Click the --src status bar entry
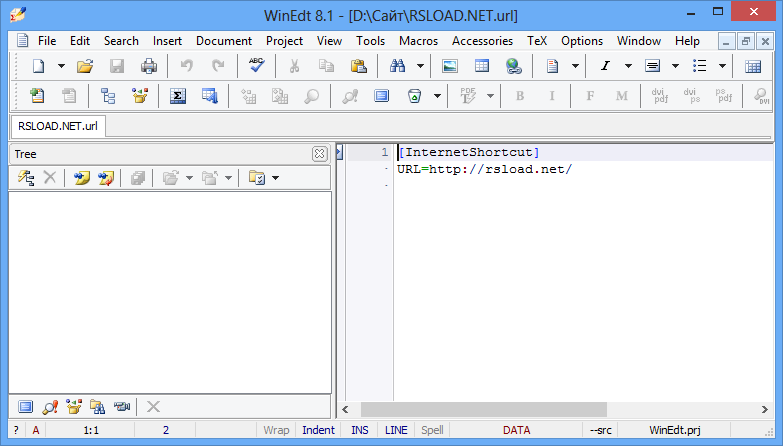 (600, 430)
